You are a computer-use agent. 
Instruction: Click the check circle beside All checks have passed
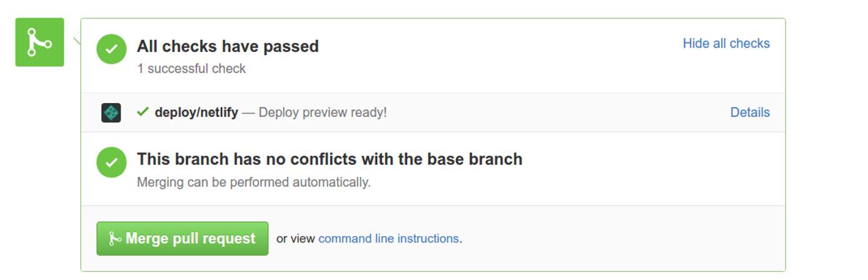pyautogui.click(x=111, y=49)
